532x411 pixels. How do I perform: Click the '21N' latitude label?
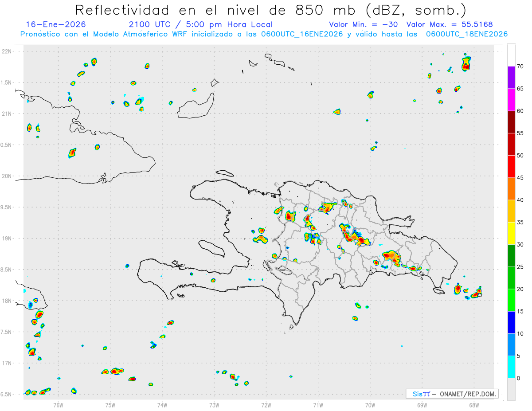click(x=8, y=114)
